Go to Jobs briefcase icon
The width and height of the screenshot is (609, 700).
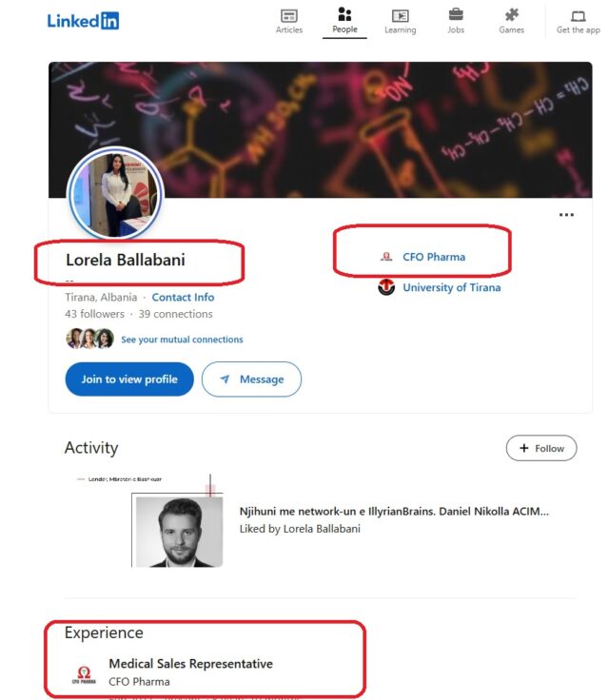coord(456,15)
